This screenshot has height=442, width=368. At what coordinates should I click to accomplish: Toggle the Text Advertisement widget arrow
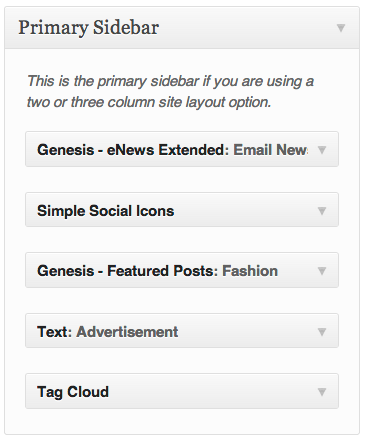tap(322, 332)
